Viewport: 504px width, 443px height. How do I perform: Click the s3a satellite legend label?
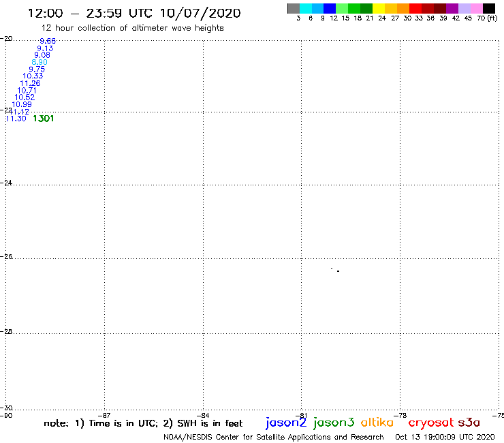(469, 423)
